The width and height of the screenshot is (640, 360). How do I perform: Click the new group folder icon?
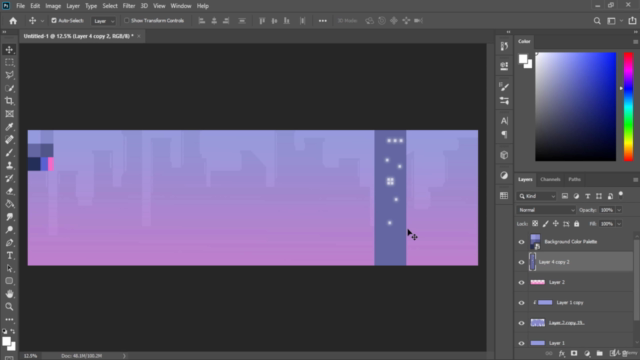(599, 353)
